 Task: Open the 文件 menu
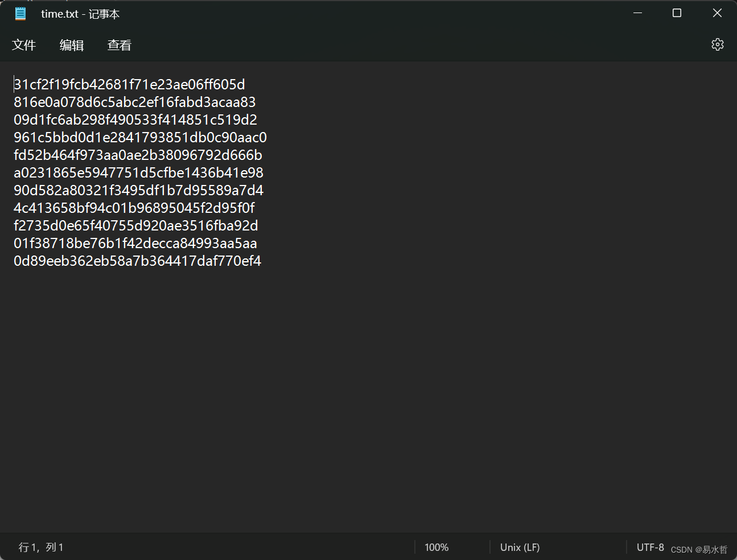(x=24, y=45)
